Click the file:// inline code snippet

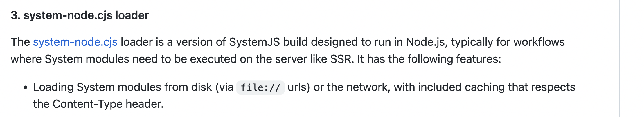[x=260, y=87]
